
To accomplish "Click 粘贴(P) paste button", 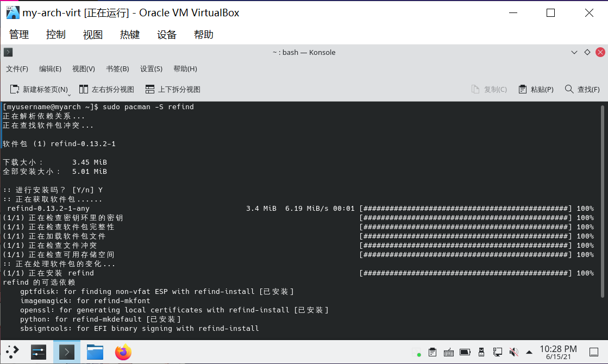I will (536, 89).
